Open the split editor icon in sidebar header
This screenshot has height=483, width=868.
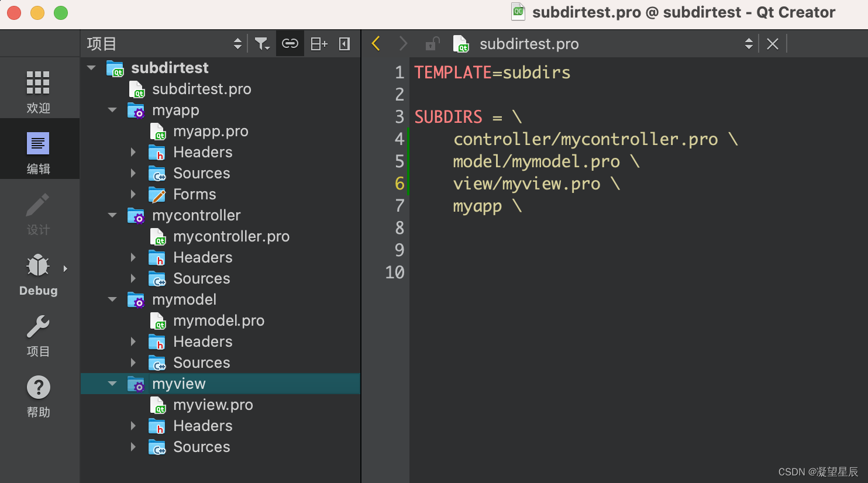319,43
